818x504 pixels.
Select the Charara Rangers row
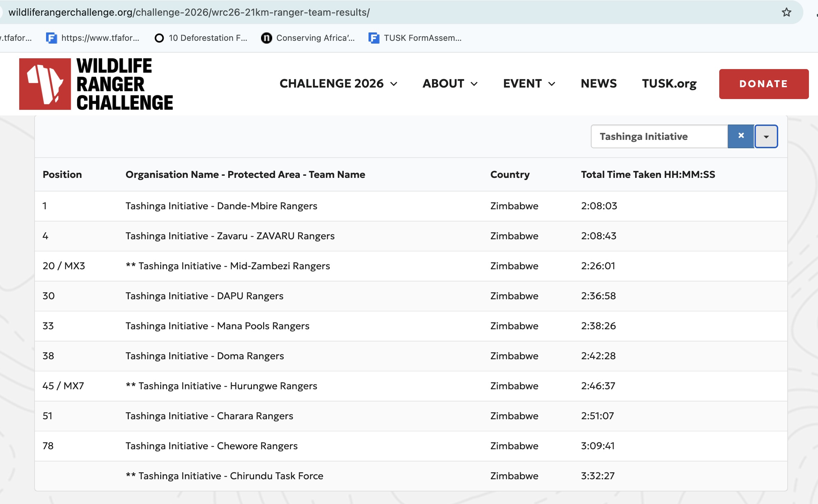click(411, 416)
